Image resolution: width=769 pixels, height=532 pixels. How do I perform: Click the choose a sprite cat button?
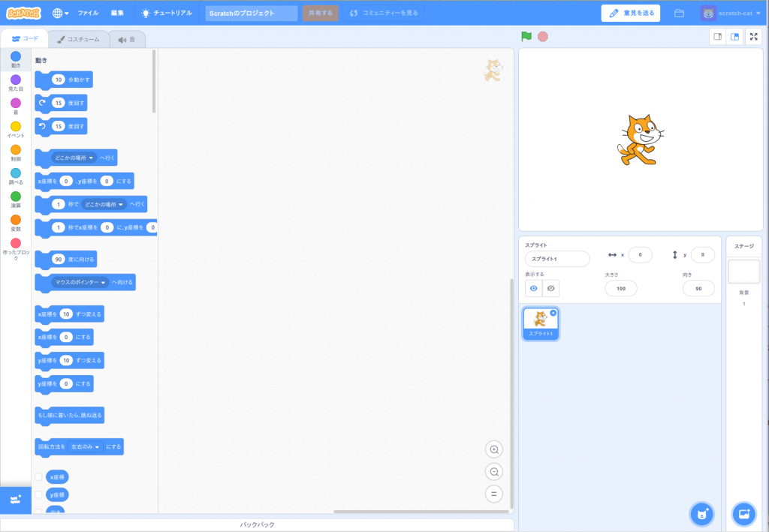702,514
